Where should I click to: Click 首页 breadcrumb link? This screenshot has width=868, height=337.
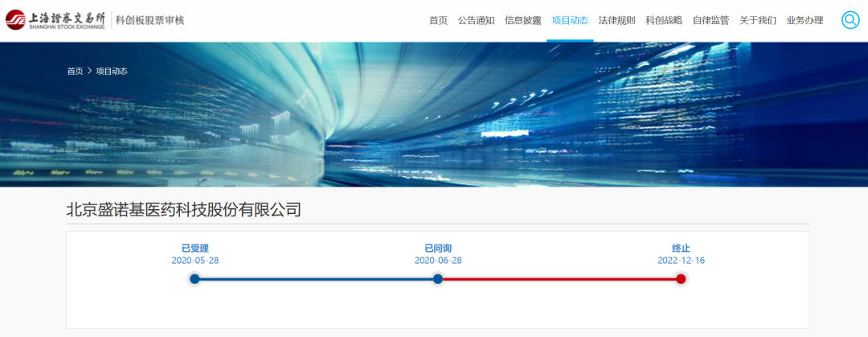tap(76, 71)
